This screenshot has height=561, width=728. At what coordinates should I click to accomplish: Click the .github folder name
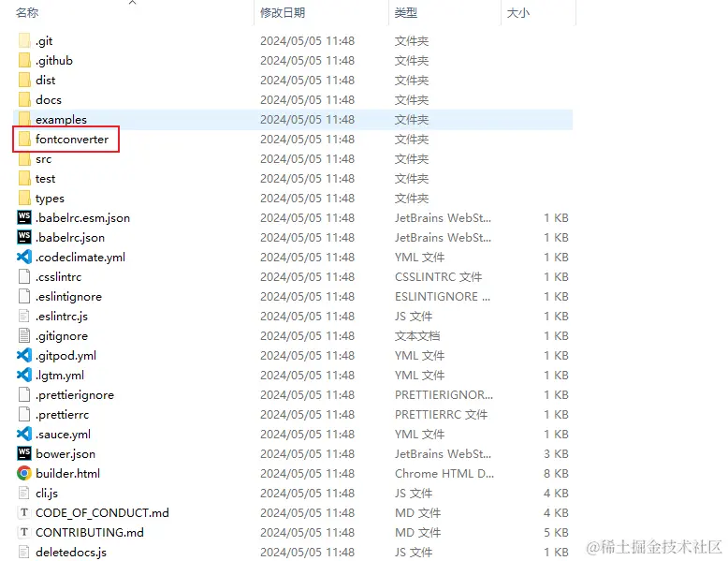click(x=54, y=61)
